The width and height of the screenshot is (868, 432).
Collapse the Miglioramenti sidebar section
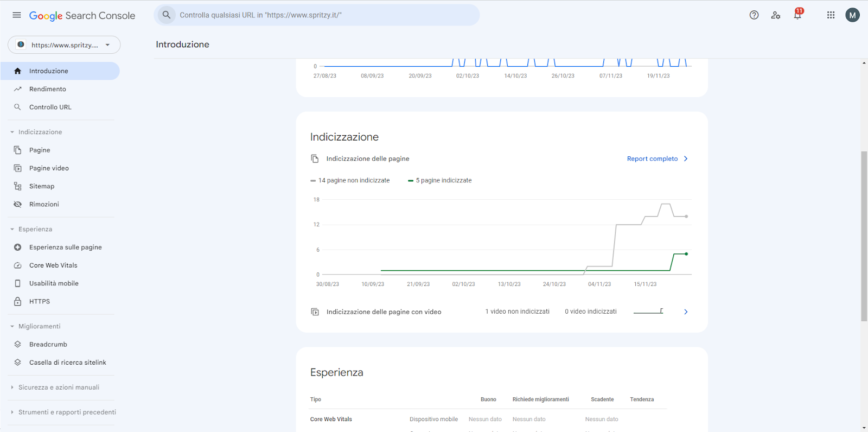click(12, 326)
